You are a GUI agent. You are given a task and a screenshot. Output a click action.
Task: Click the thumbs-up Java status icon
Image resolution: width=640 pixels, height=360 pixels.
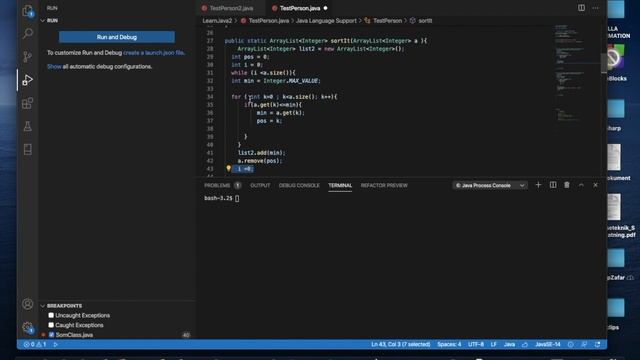(x=524, y=344)
